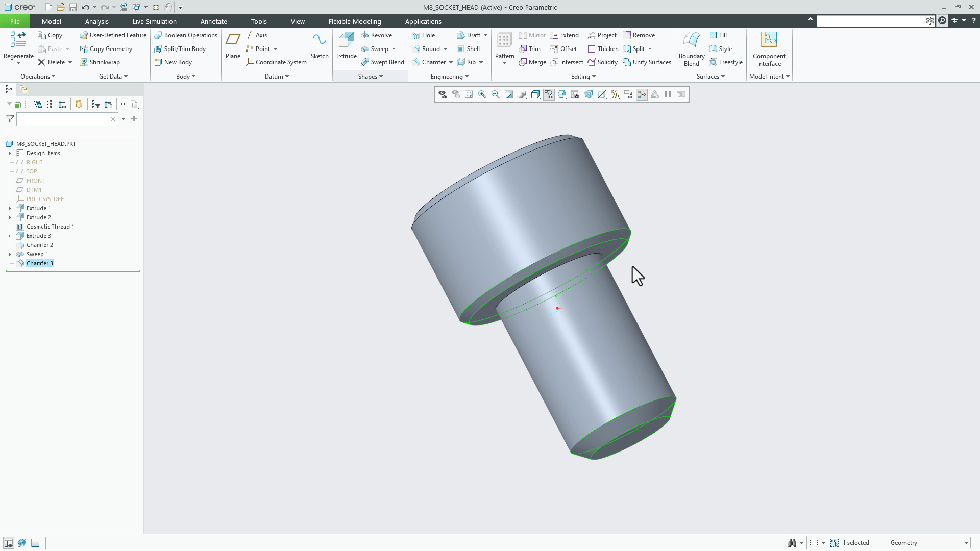Open the File menu
Image resolution: width=980 pixels, height=551 pixels.
(x=15, y=21)
